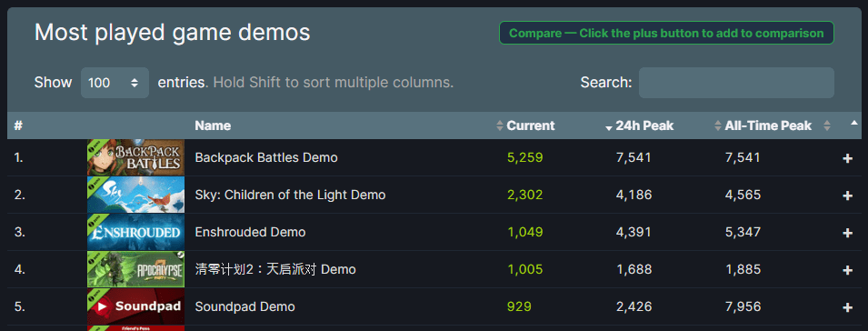Click the Compare button banner

pos(666,34)
